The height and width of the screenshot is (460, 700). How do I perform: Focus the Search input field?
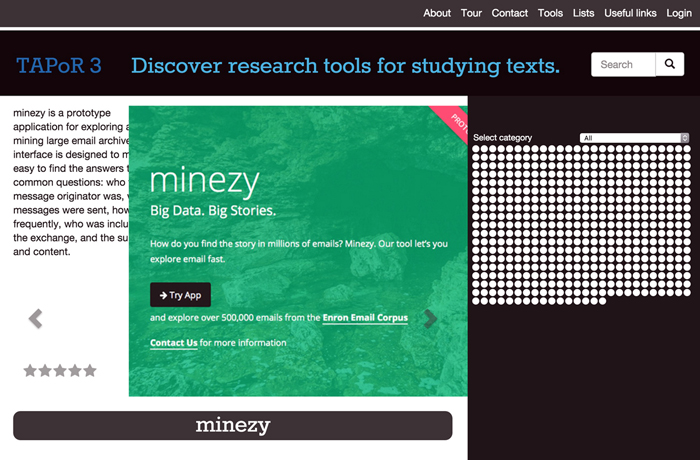pos(623,64)
